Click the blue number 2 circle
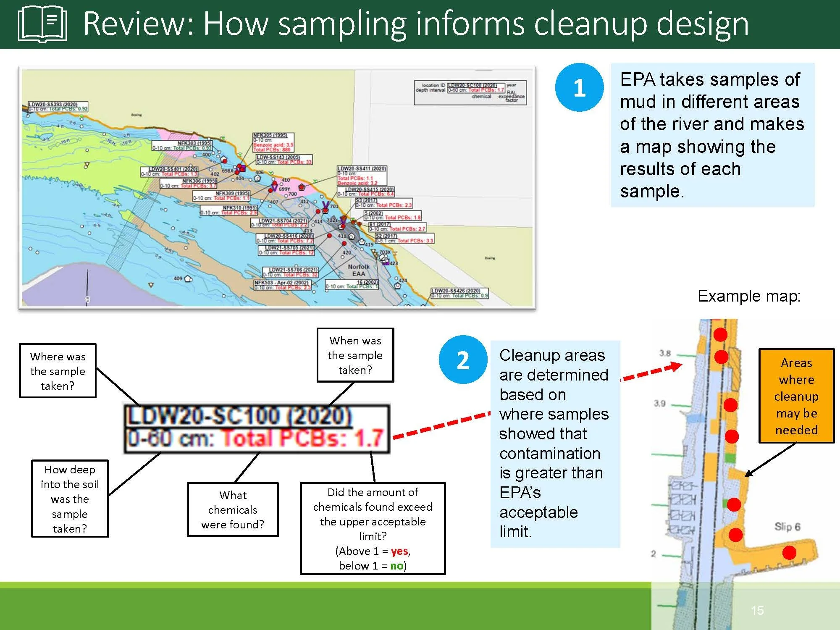The width and height of the screenshot is (840, 630). [x=463, y=360]
